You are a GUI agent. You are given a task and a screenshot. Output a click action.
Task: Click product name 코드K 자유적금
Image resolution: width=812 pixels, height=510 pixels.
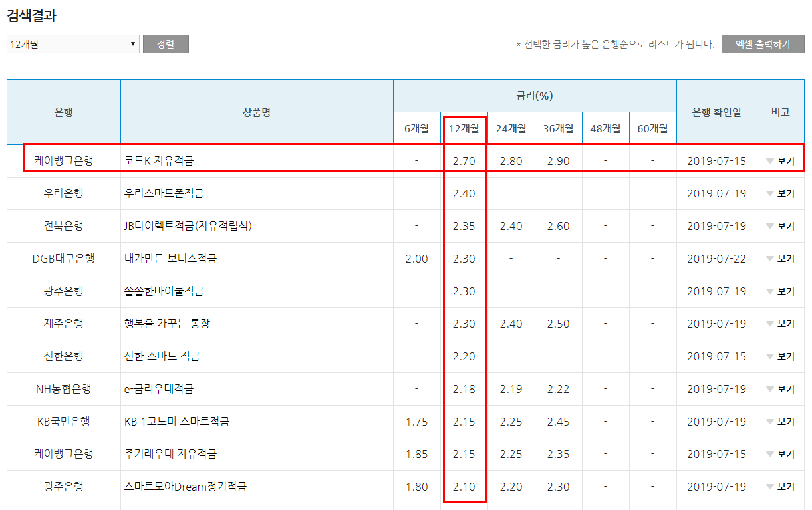coord(159,161)
